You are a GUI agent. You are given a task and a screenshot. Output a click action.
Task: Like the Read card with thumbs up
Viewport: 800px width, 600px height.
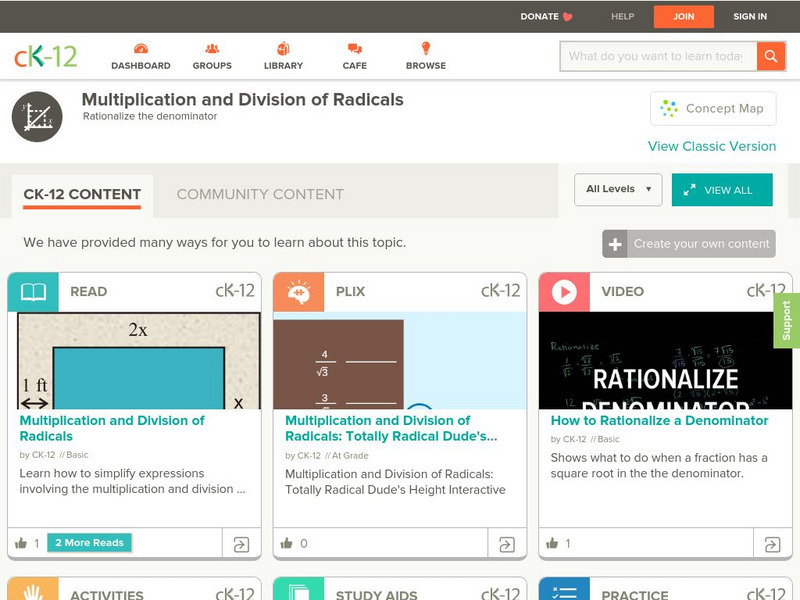coord(21,543)
